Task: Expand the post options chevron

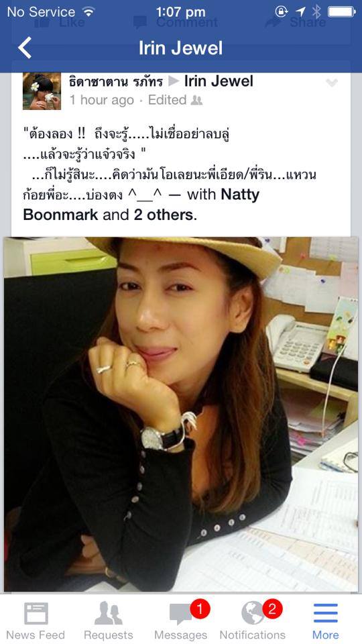Action: pos(331,83)
